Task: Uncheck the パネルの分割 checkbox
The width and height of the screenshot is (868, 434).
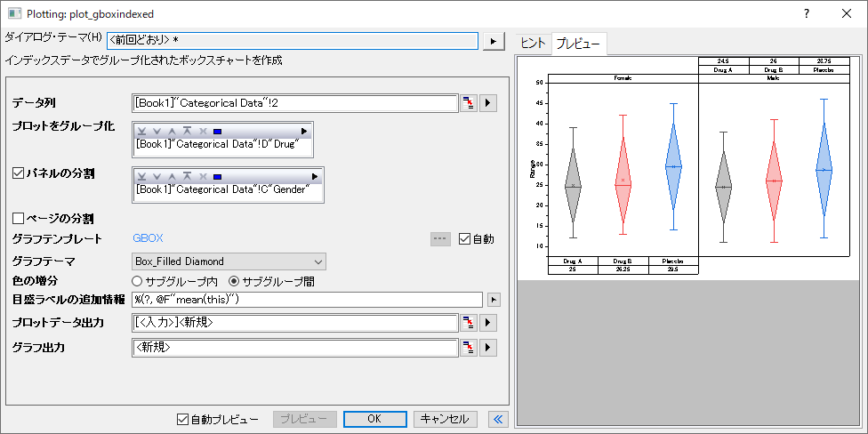Action: pyautogui.click(x=19, y=173)
